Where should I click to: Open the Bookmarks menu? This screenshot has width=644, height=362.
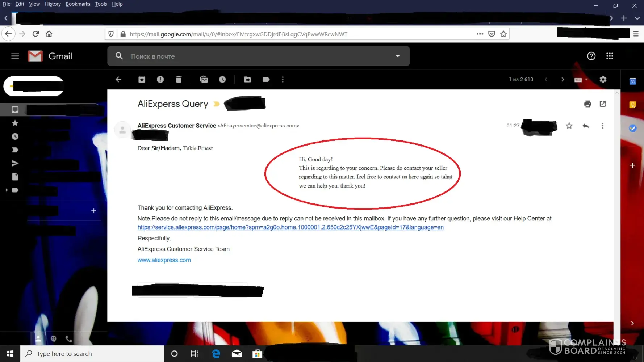click(78, 4)
